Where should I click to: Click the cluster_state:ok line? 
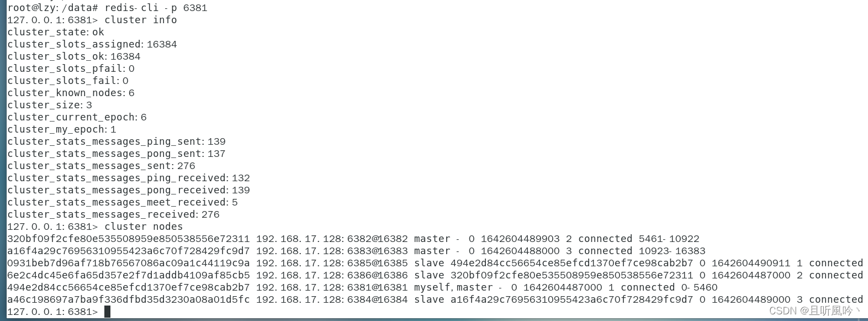(56, 32)
